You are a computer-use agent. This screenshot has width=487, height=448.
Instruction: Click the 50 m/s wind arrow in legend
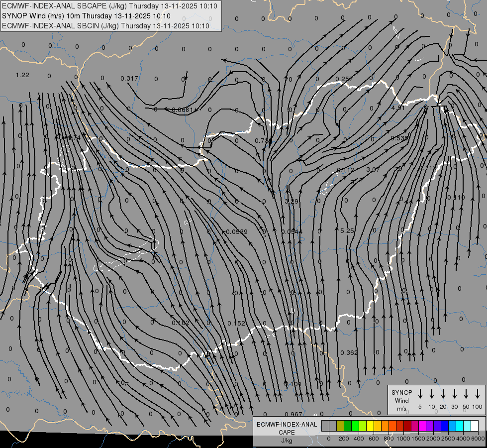point(466,394)
